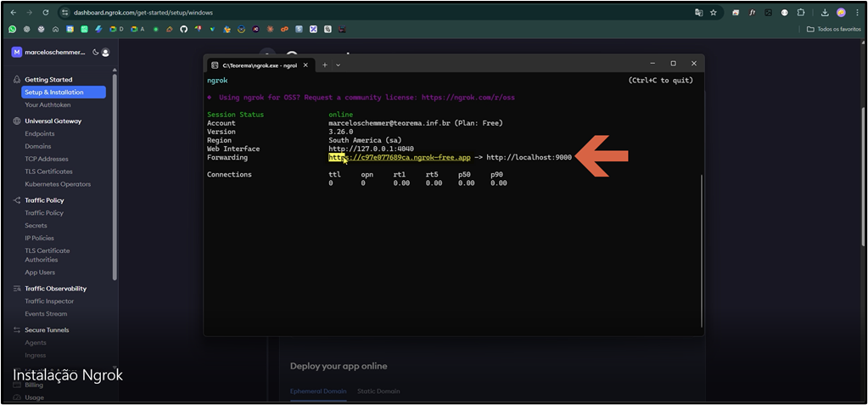Toggle dark mode moon icon in ngrok sidebar
Image resolution: width=868 pixels, height=405 pixels.
click(x=95, y=52)
